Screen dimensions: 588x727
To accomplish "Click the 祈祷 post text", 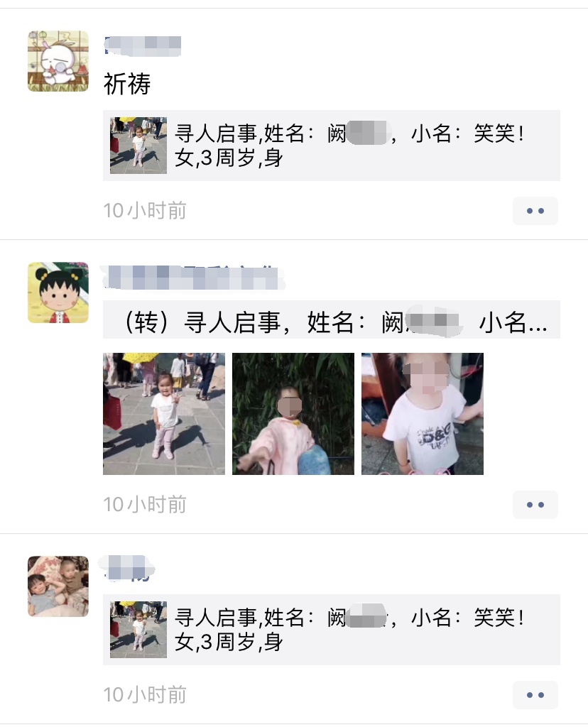I will (x=127, y=84).
